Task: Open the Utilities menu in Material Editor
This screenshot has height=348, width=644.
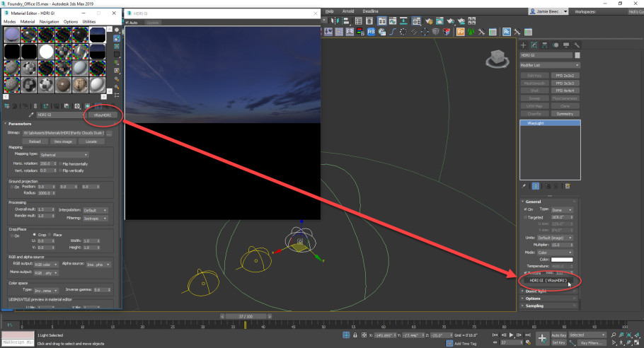Action: [89, 22]
